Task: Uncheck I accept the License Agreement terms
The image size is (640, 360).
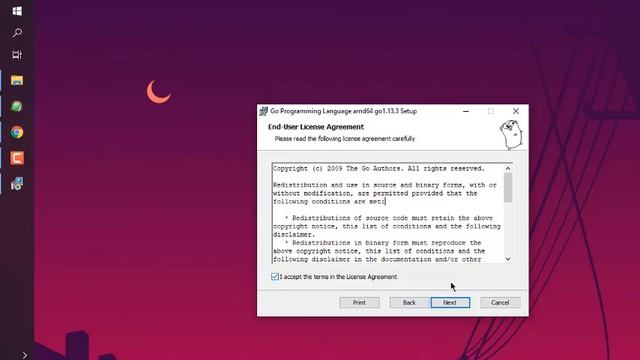Action: pyautogui.click(x=275, y=277)
